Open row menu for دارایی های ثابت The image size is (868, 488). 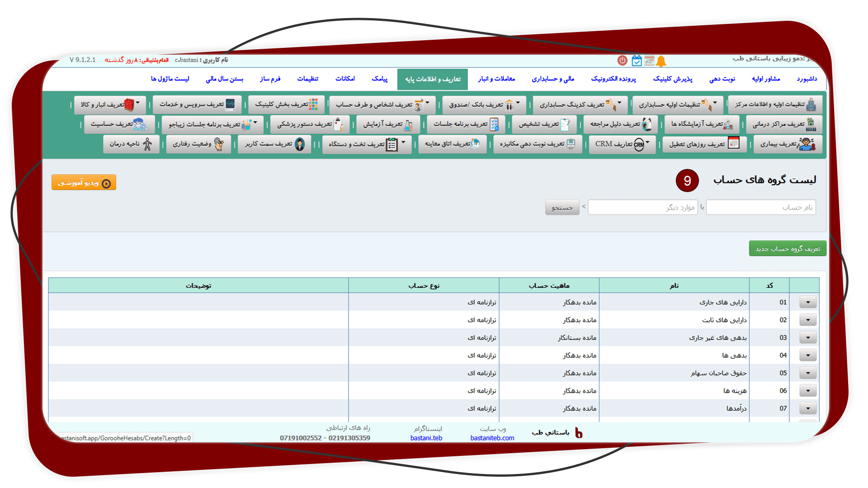[x=807, y=320]
